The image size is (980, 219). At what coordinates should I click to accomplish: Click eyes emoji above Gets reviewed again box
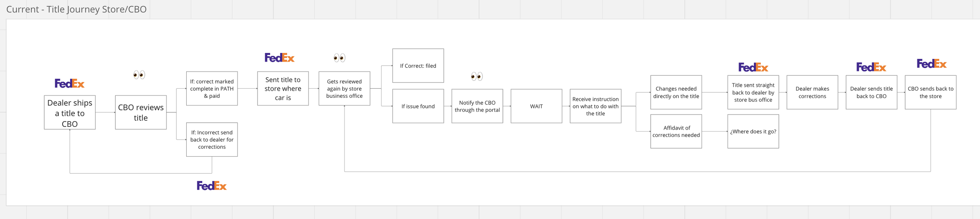339,58
